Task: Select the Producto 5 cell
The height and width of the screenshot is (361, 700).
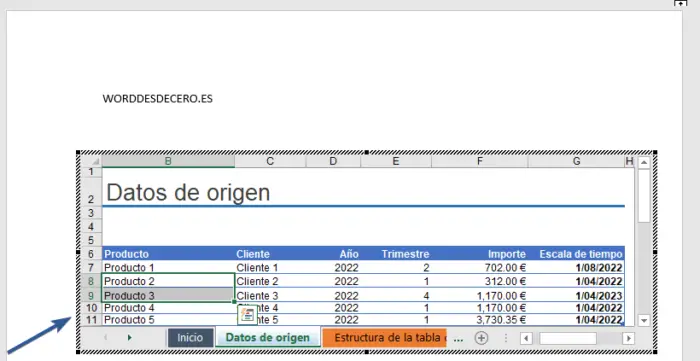Action: point(168,320)
